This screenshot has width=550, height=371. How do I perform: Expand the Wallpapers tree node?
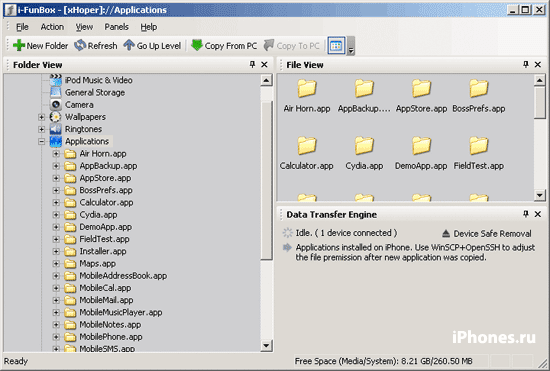[41, 117]
